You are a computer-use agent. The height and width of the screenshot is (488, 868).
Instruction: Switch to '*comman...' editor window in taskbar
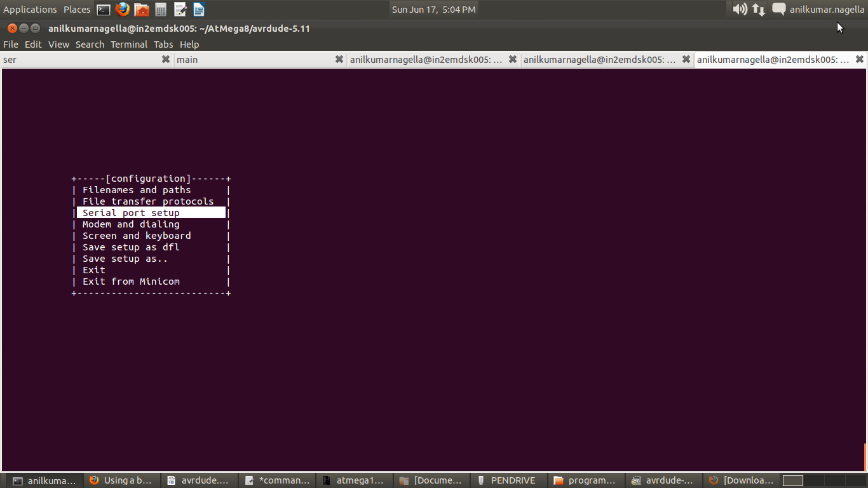(x=276, y=480)
